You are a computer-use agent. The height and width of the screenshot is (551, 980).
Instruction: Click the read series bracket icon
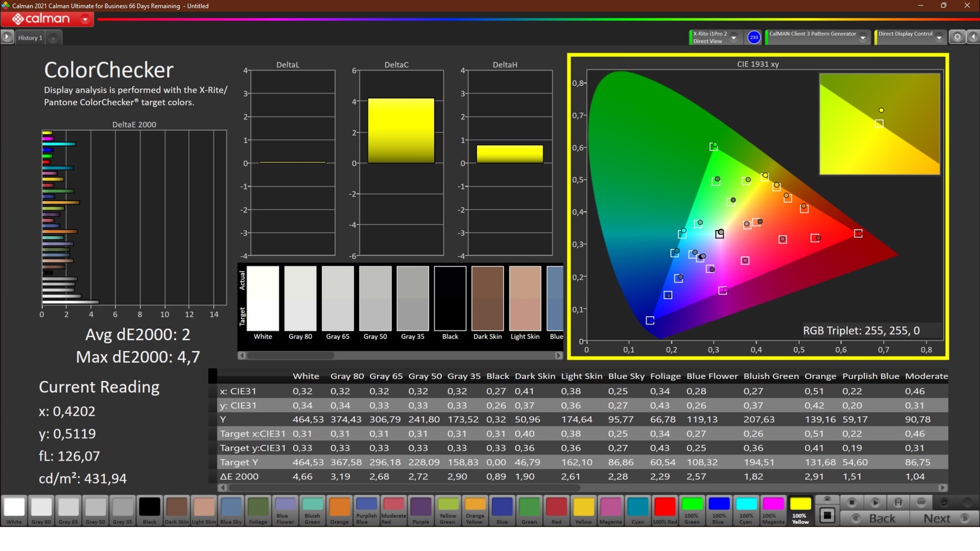(898, 502)
